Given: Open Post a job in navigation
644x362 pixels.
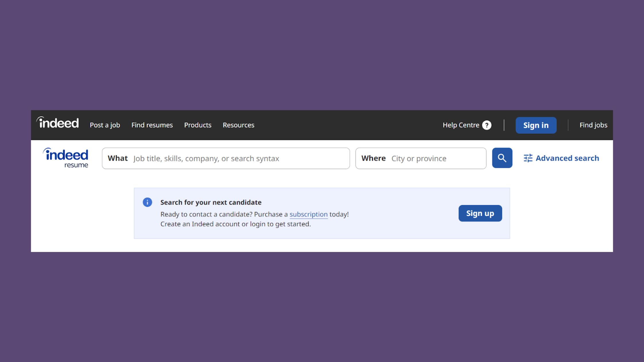Looking at the screenshot, I should pos(105,125).
